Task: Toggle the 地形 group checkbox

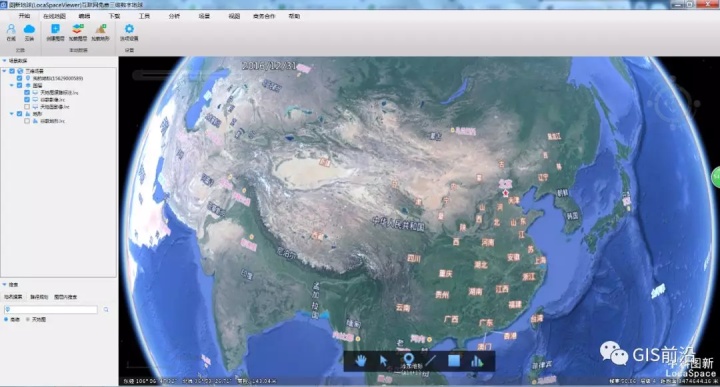Action: [19, 114]
